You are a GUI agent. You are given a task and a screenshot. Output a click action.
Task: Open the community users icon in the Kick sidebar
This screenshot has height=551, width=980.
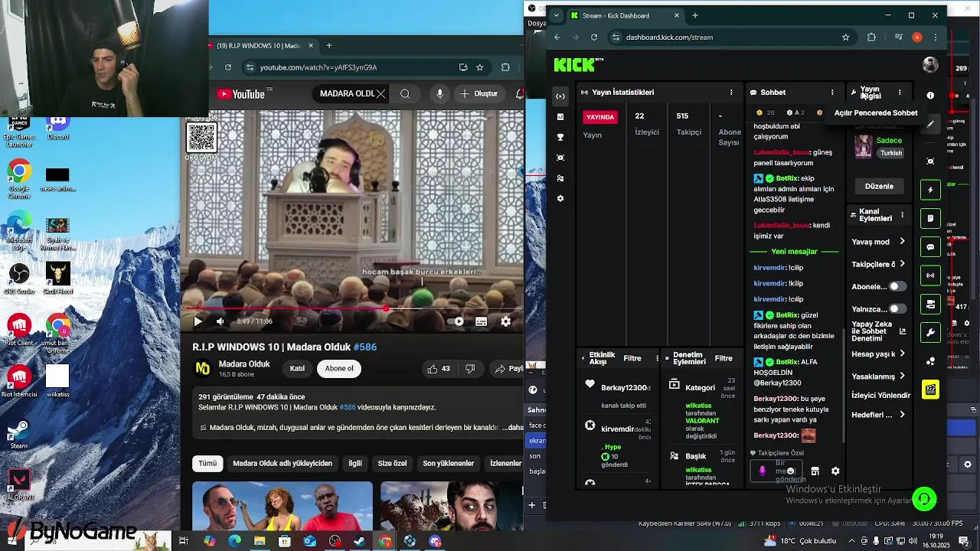560,178
